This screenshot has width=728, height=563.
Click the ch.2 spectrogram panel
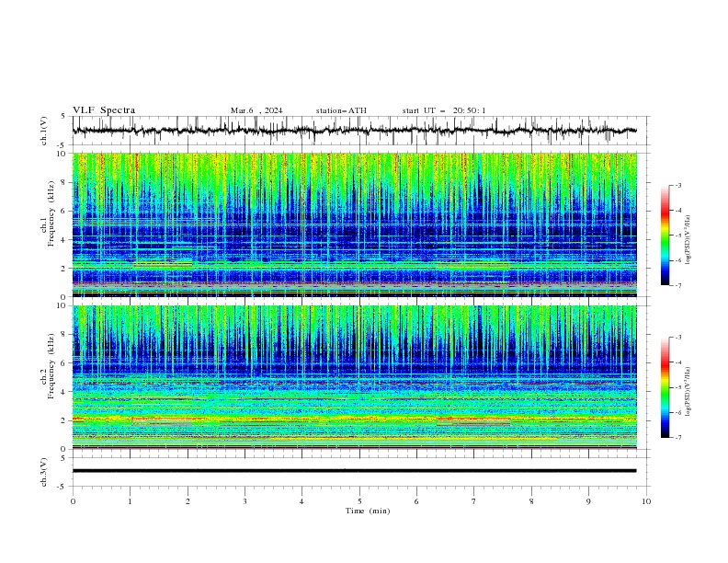coord(355,377)
